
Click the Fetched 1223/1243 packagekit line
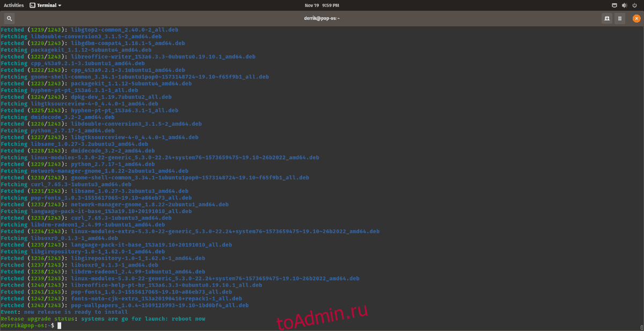click(96, 83)
